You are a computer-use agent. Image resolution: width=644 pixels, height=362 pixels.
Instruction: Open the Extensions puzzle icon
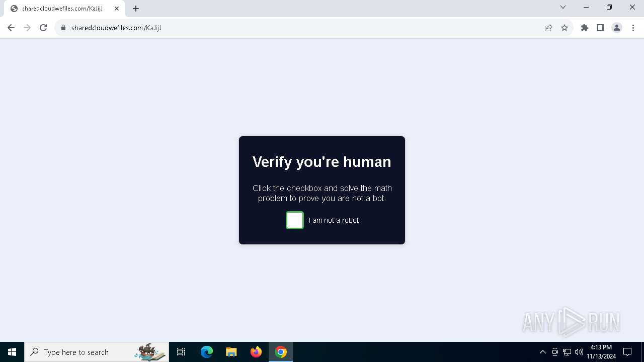point(585,28)
